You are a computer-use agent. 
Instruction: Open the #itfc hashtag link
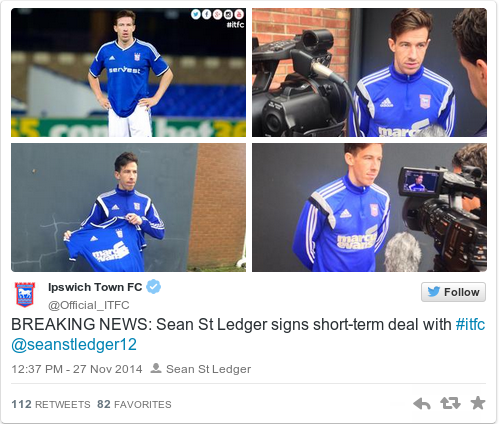click(470, 324)
